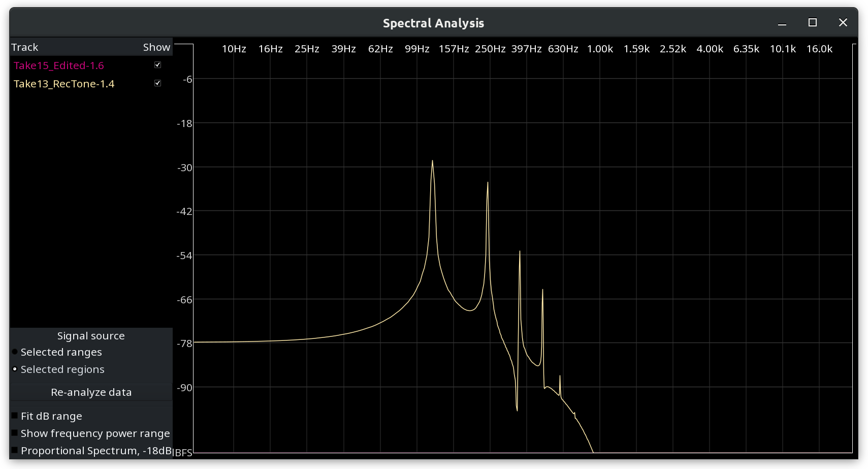
Task: Click the Signal source heading
Action: [x=91, y=336]
